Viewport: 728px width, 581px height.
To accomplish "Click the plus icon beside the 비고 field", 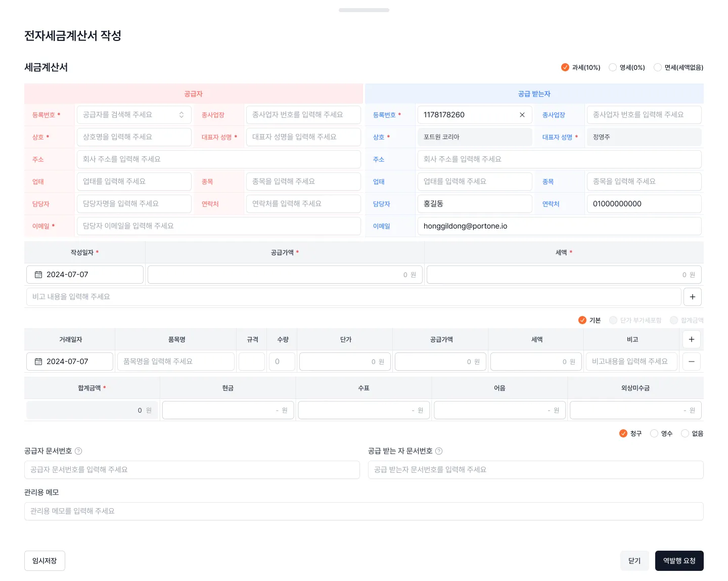I will click(692, 297).
